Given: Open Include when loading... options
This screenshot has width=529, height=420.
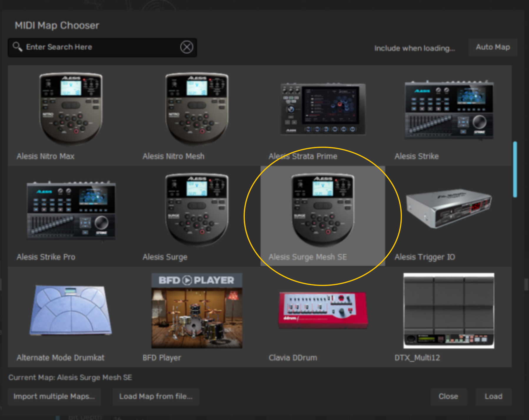Looking at the screenshot, I should (x=415, y=48).
